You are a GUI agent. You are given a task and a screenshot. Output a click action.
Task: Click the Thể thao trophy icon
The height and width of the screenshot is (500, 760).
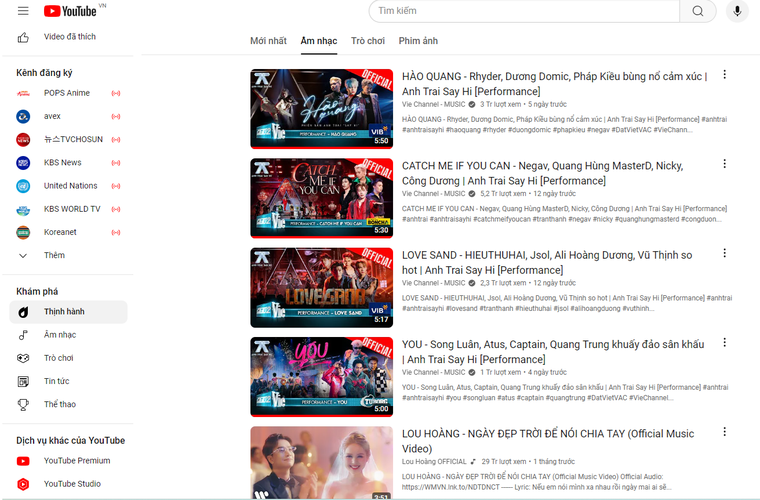coord(23,405)
